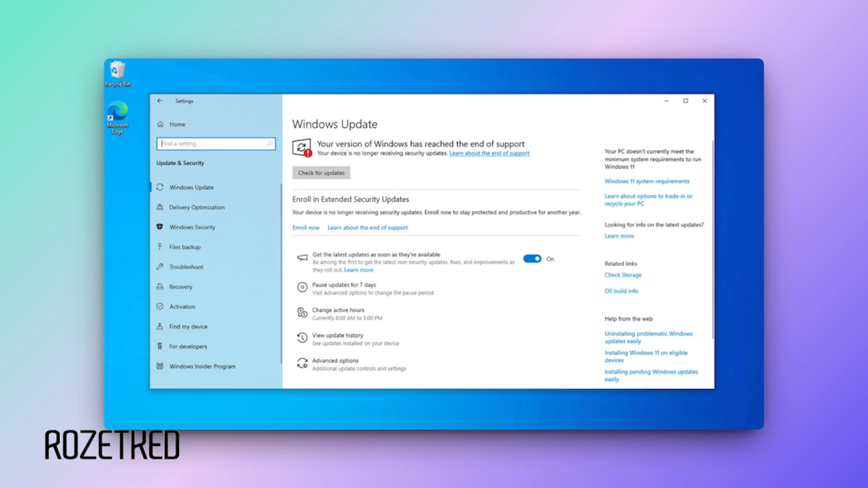Viewport: 868px width, 488px height.
Task: Open Windows 11 system requirements link
Action: [647, 181]
